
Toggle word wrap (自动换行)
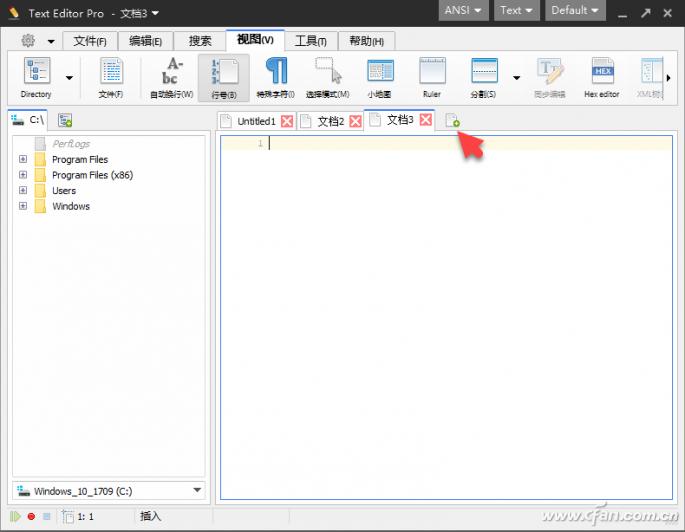(171, 76)
